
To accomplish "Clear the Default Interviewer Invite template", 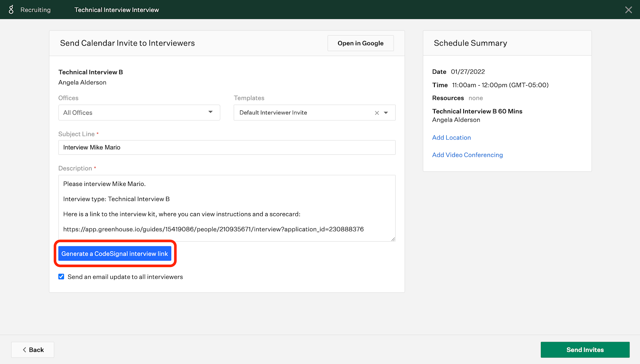I will click(377, 113).
